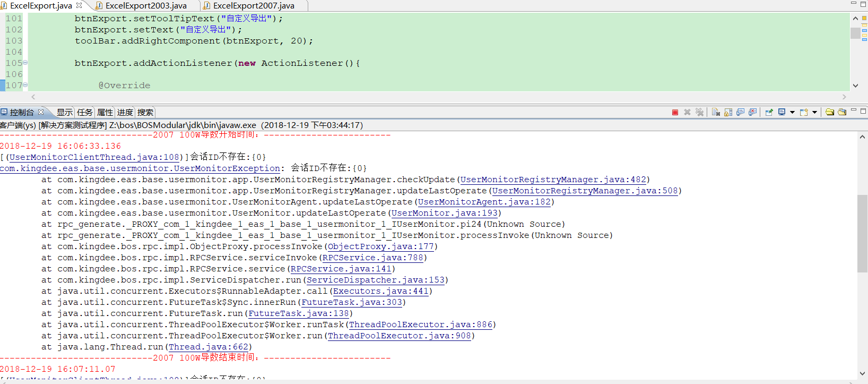868x384 pixels.
Task: Click the first yellow folder icon in console toolbar
Action: coord(830,112)
